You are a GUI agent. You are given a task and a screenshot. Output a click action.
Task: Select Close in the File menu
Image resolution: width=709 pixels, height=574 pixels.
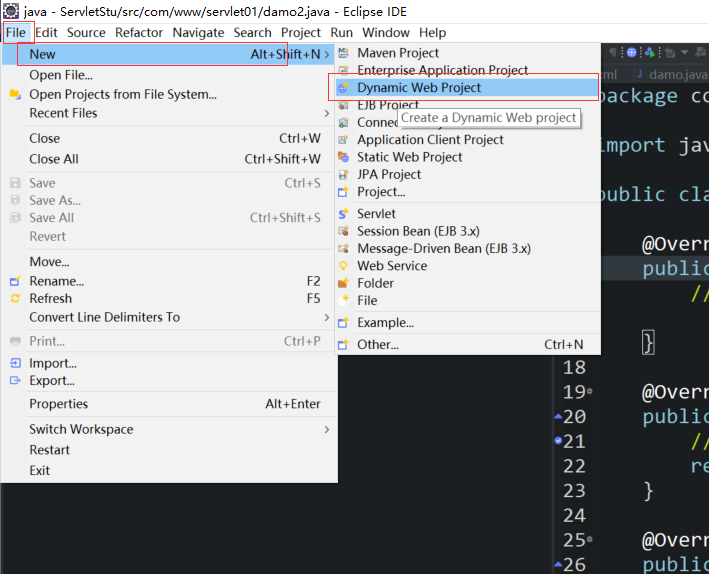170,138
